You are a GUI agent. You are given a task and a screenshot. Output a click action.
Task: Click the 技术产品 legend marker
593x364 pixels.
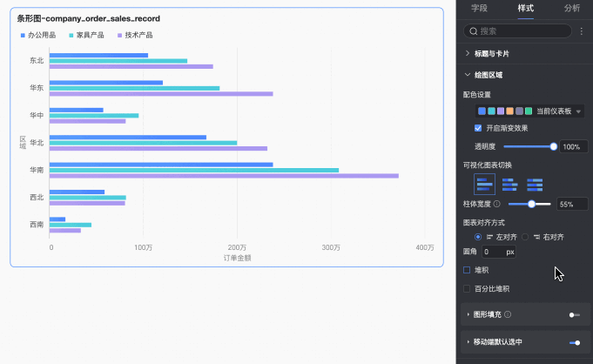120,36
